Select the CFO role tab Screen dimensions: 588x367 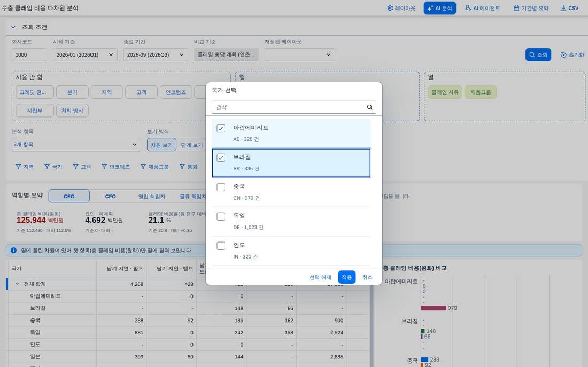click(110, 196)
